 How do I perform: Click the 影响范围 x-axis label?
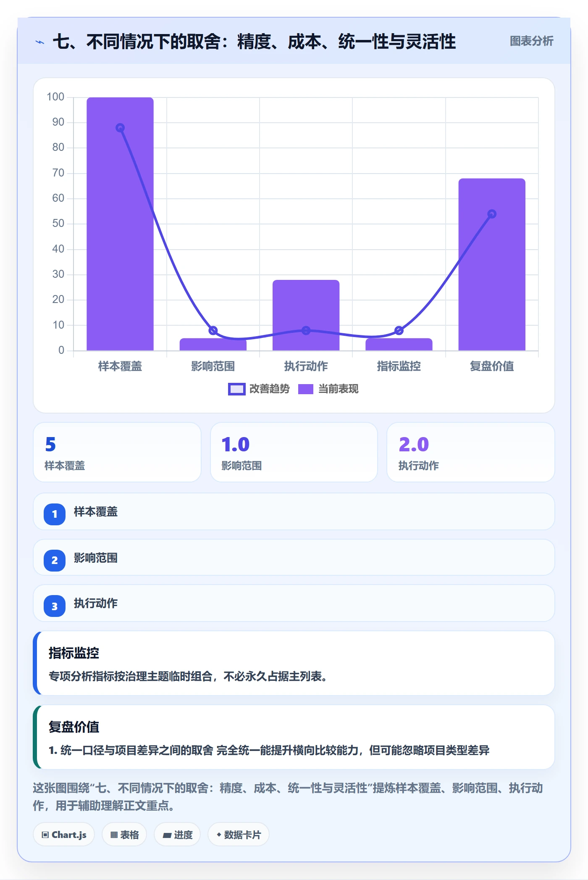click(213, 366)
